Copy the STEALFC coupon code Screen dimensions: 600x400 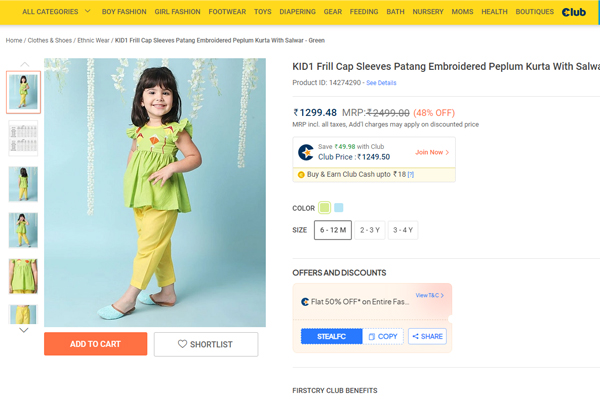click(383, 337)
